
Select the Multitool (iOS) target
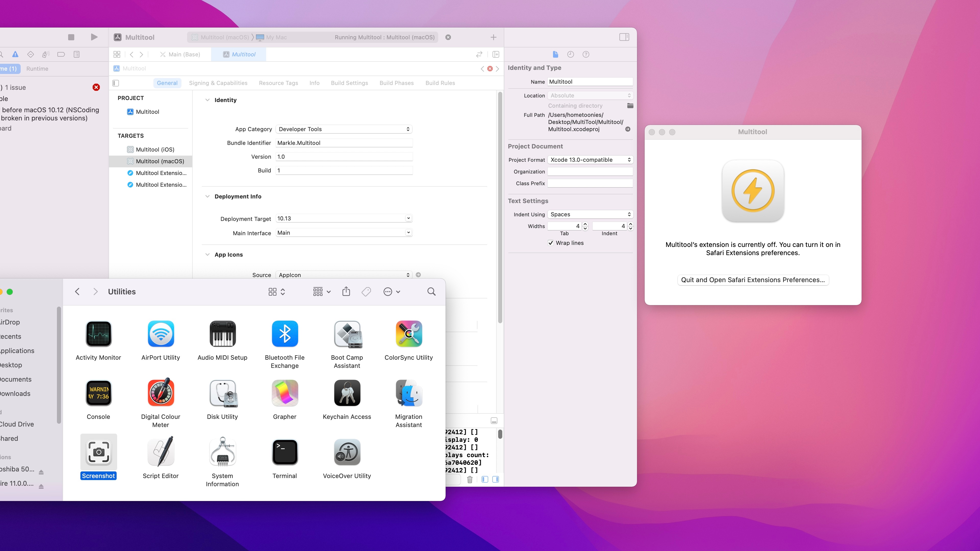point(155,149)
